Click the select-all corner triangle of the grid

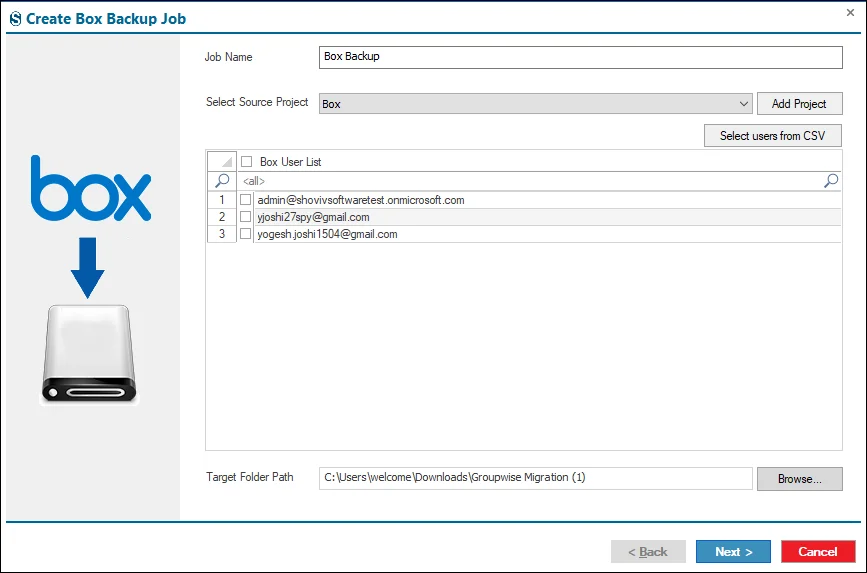(222, 162)
